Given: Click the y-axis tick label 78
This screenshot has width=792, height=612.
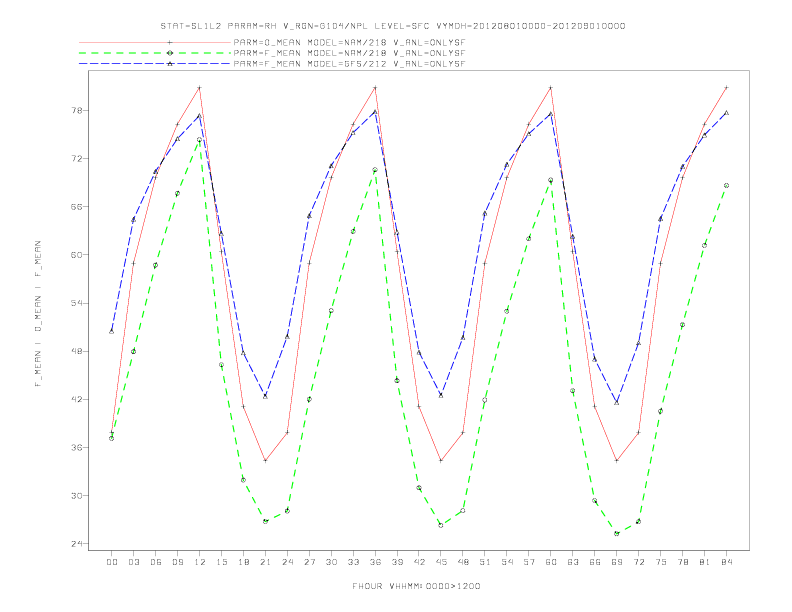Looking at the screenshot, I should point(79,111).
